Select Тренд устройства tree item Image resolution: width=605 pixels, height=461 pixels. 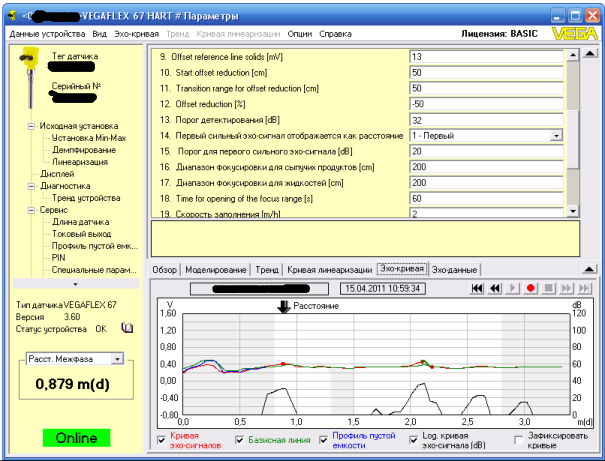point(86,198)
